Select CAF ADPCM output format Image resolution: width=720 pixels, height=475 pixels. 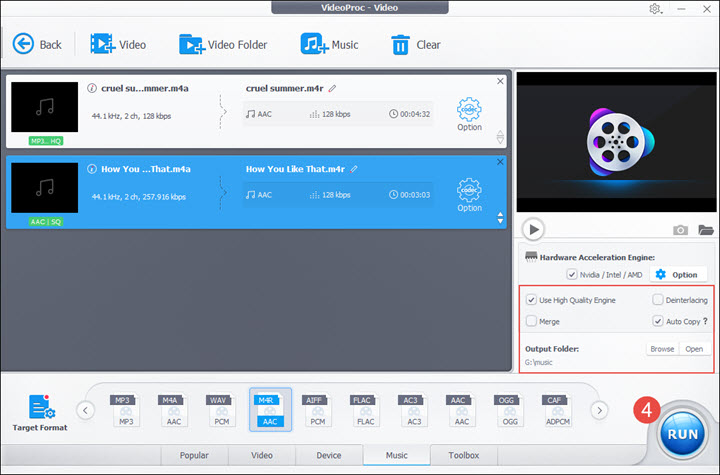[x=557, y=410]
